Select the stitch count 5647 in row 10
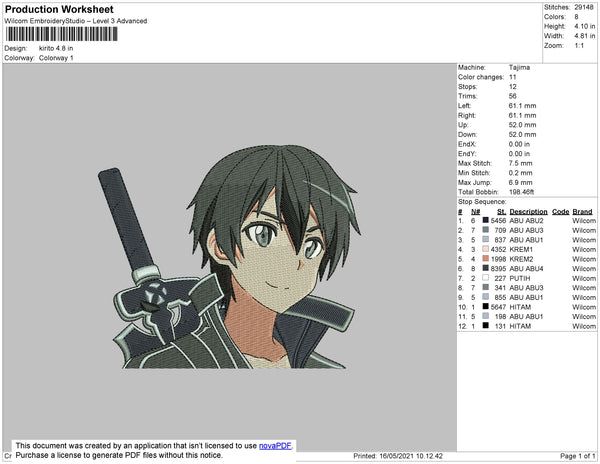Image resolution: width=600 pixels, height=464 pixels. (498, 307)
